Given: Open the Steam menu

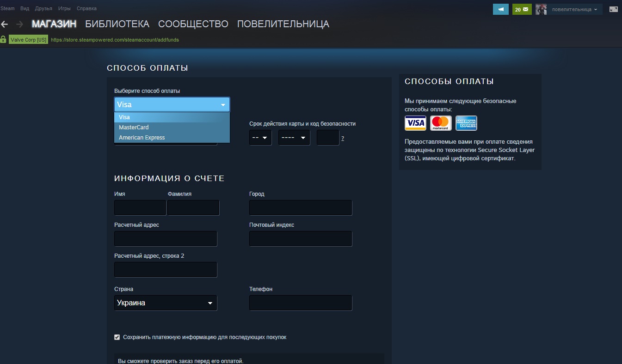Looking at the screenshot, I should coord(7,9).
